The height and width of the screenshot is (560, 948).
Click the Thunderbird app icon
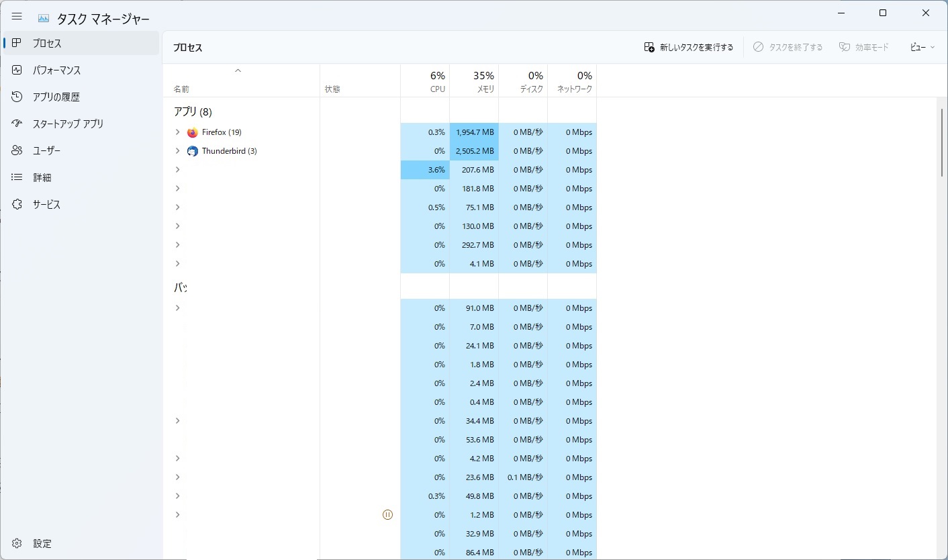click(193, 151)
